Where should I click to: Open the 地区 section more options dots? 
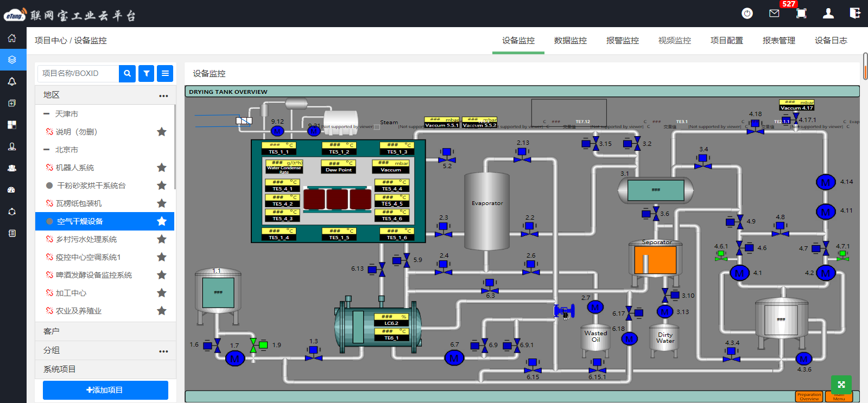point(163,95)
